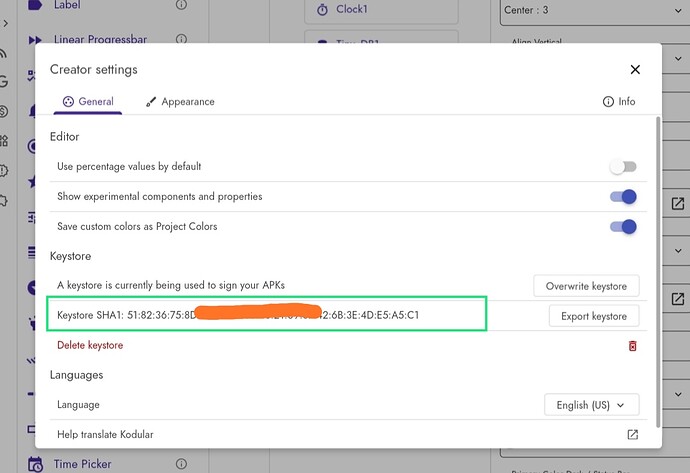This screenshot has height=473, width=690.
Task: Click the Keystore SHA1 fingerprint text
Action: (x=238, y=315)
